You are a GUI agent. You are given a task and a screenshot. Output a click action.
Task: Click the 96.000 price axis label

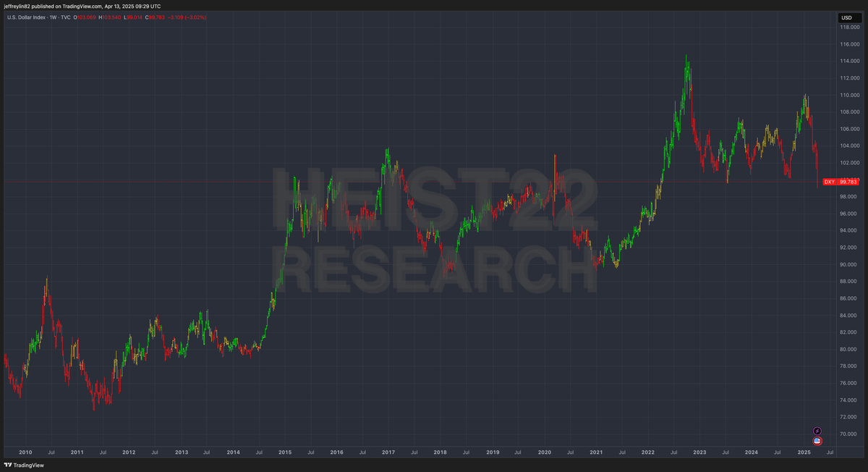[848, 214]
